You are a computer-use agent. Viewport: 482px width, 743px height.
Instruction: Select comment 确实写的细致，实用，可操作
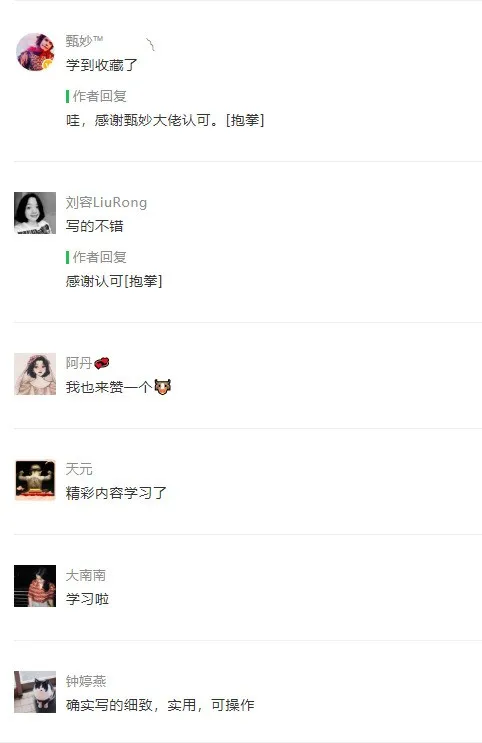pyautogui.click(x=160, y=705)
